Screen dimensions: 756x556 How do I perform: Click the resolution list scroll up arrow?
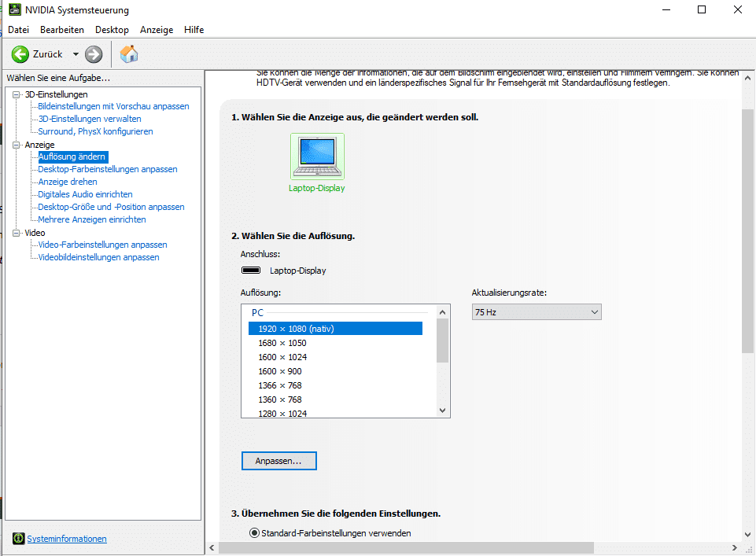click(x=443, y=312)
